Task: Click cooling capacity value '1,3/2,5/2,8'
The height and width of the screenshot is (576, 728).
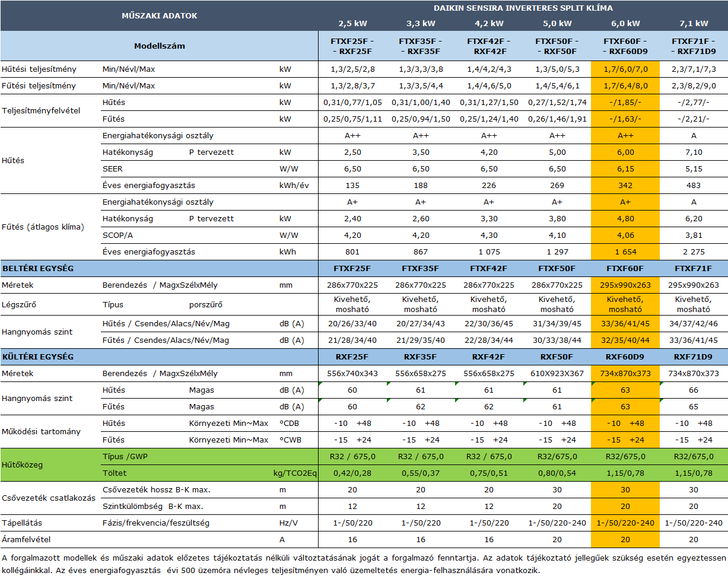Action: point(352,69)
